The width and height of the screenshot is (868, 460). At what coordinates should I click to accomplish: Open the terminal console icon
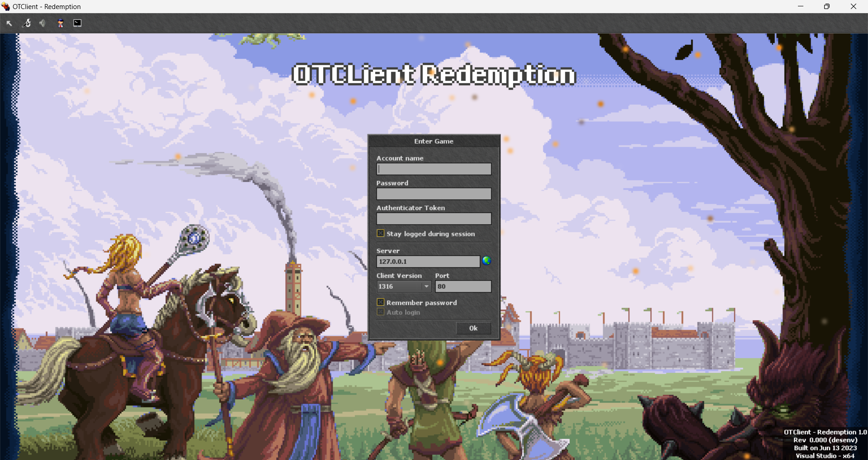point(77,23)
